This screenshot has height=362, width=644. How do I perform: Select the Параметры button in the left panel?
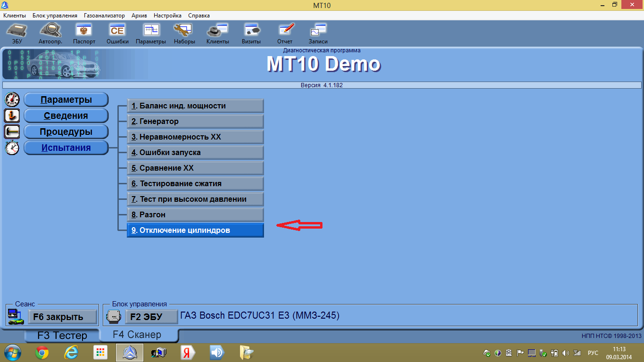(66, 99)
